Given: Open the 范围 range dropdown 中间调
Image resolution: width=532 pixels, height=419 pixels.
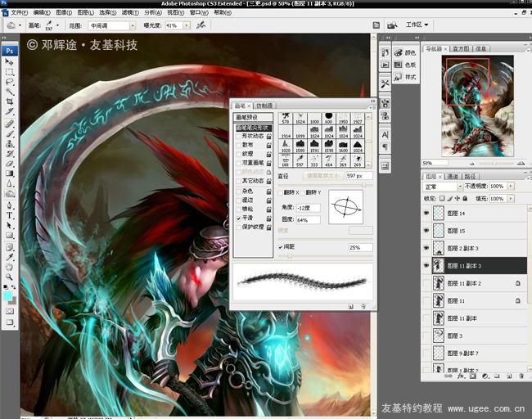Looking at the screenshot, I should tap(111, 25).
